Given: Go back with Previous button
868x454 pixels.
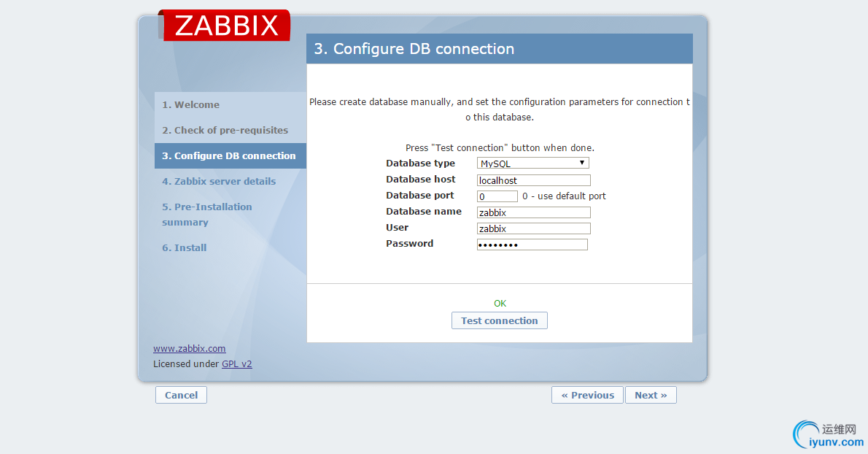Looking at the screenshot, I should point(587,395).
